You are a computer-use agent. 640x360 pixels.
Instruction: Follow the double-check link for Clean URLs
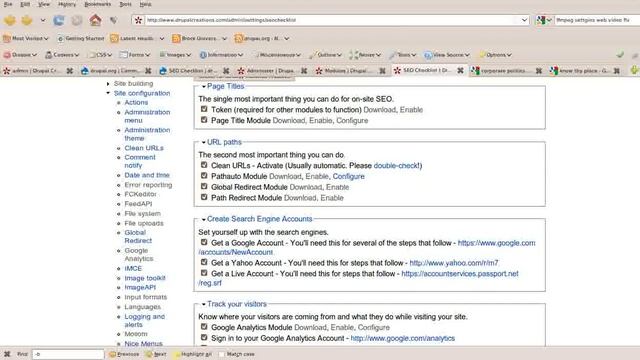coord(396,166)
